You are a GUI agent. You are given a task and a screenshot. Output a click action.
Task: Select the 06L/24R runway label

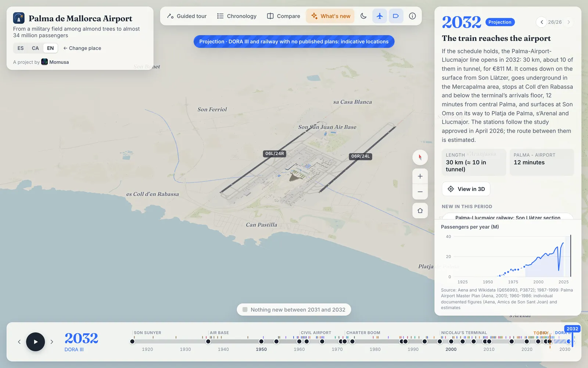275,154
